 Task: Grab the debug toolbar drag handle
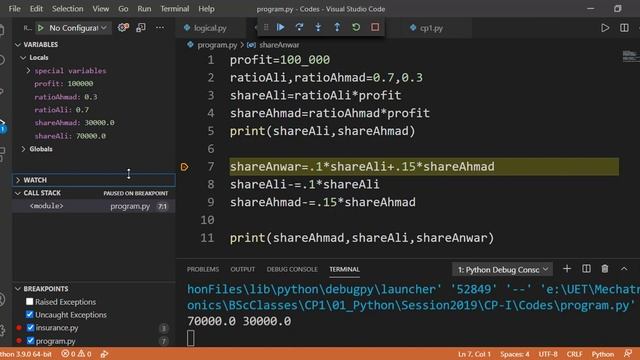tap(266, 27)
